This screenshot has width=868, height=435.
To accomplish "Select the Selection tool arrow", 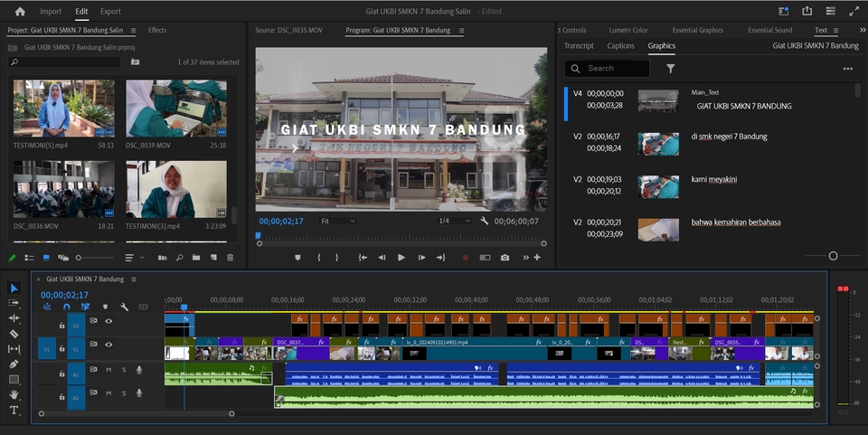I will coord(14,288).
